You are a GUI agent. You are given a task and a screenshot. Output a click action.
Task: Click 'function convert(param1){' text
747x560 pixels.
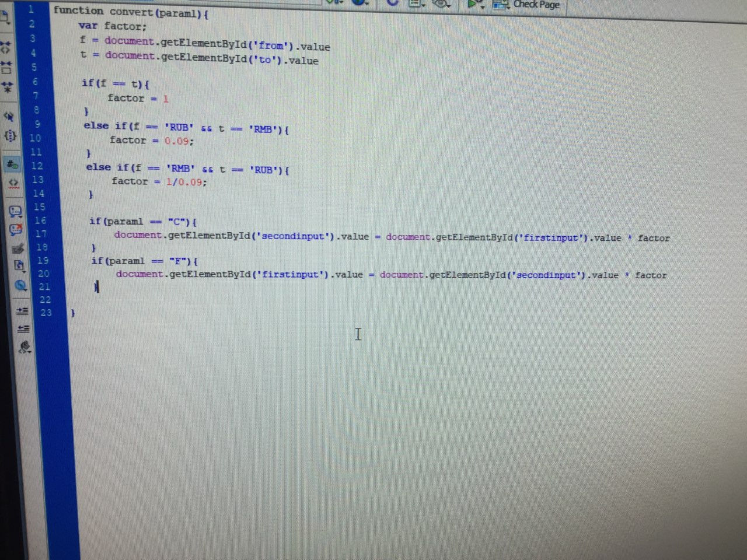131,12
